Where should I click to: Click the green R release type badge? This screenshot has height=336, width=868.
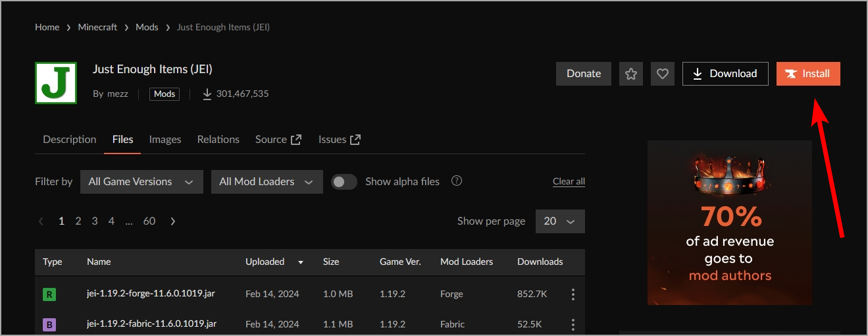(x=49, y=294)
